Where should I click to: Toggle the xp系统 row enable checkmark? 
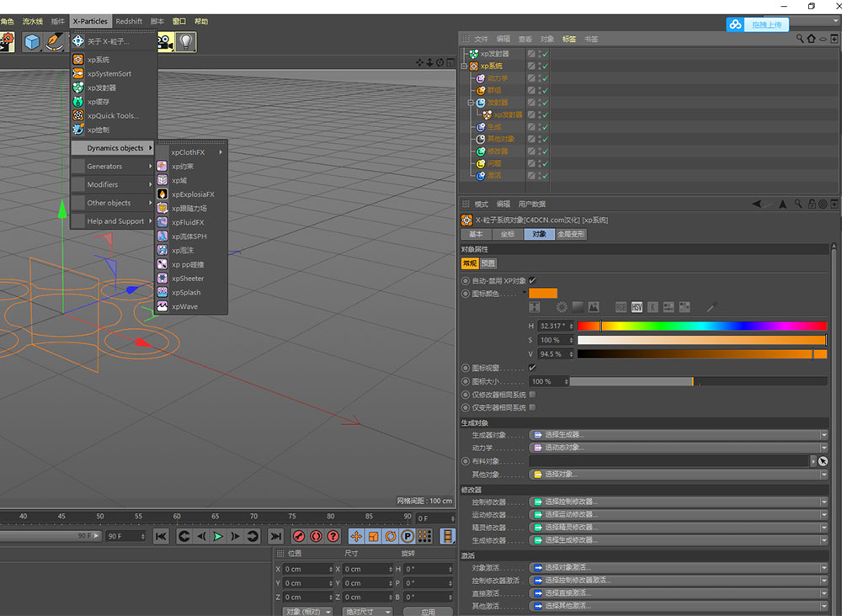(545, 66)
